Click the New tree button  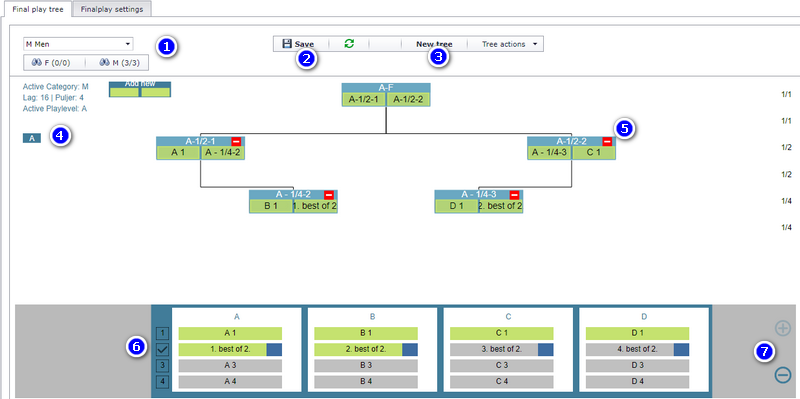coord(434,44)
